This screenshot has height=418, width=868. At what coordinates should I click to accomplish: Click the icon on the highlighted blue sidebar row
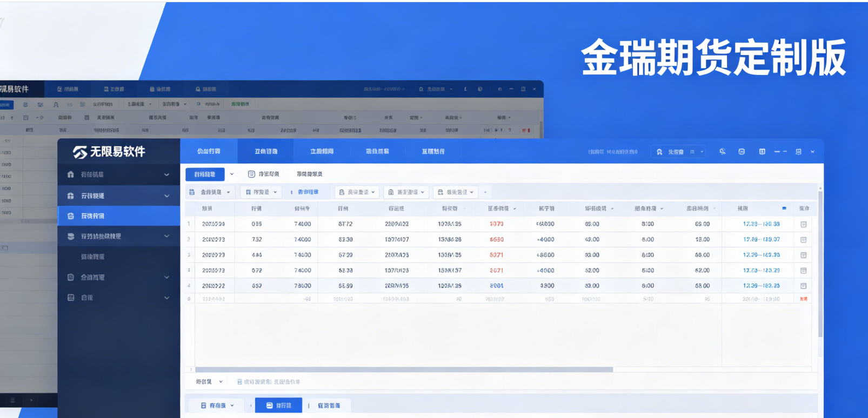tap(70, 216)
